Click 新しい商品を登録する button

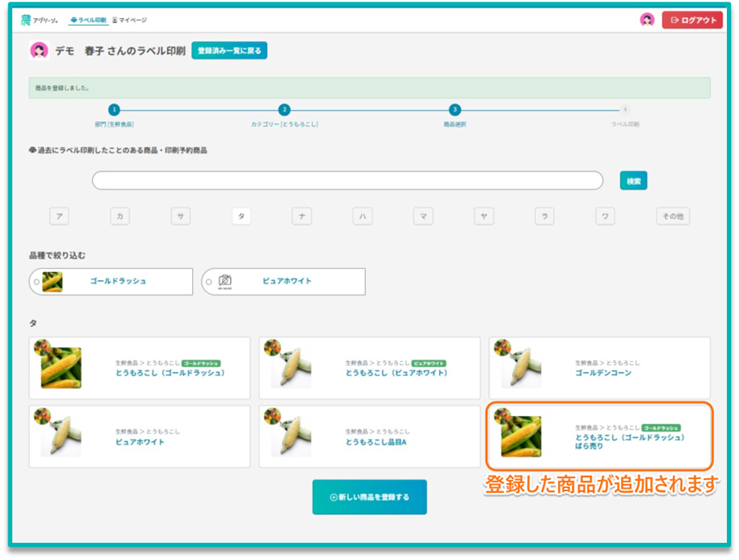pyautogui.click(x=369, y=497)
